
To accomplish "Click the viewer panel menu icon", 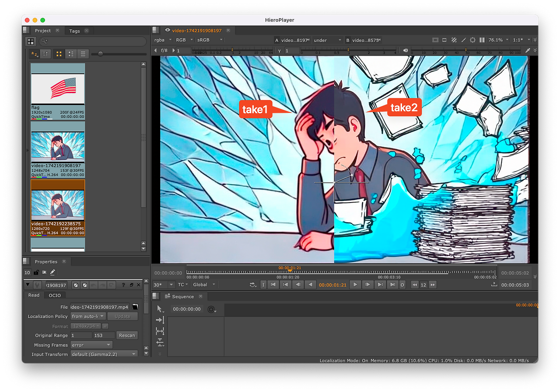I will click(x=155, y=30).
